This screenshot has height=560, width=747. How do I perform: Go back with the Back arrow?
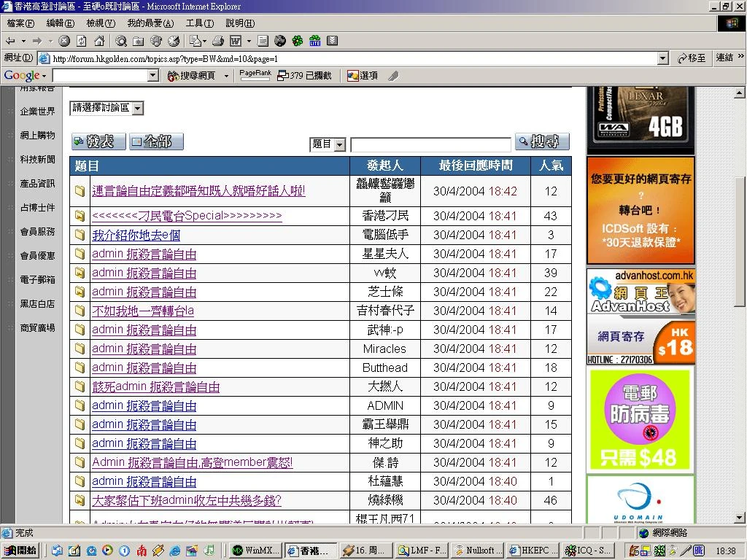click(10, 41)
